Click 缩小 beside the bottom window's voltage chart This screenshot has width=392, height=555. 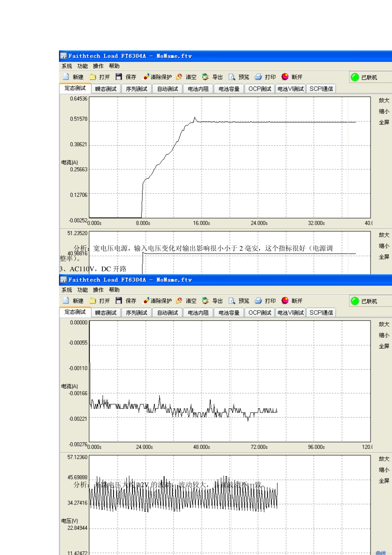(384, 470)
